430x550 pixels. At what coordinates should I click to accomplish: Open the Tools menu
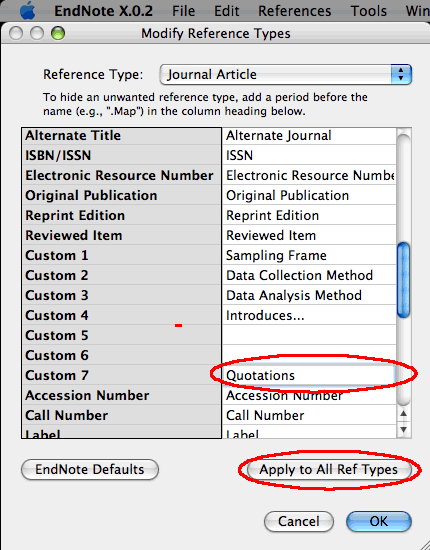point(369,11)
